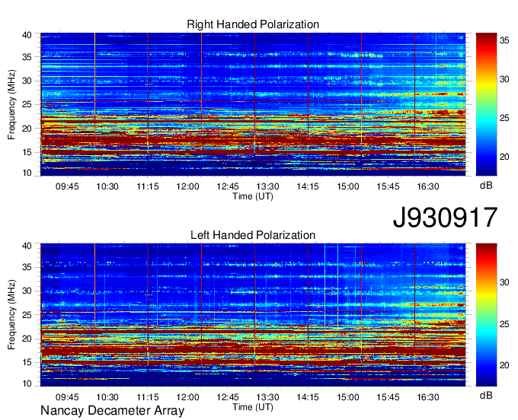Pick 11:15 tick on Left Handed time axis
Image resolution: width=518 pixels, height=420 pixels.
point(147,397)
